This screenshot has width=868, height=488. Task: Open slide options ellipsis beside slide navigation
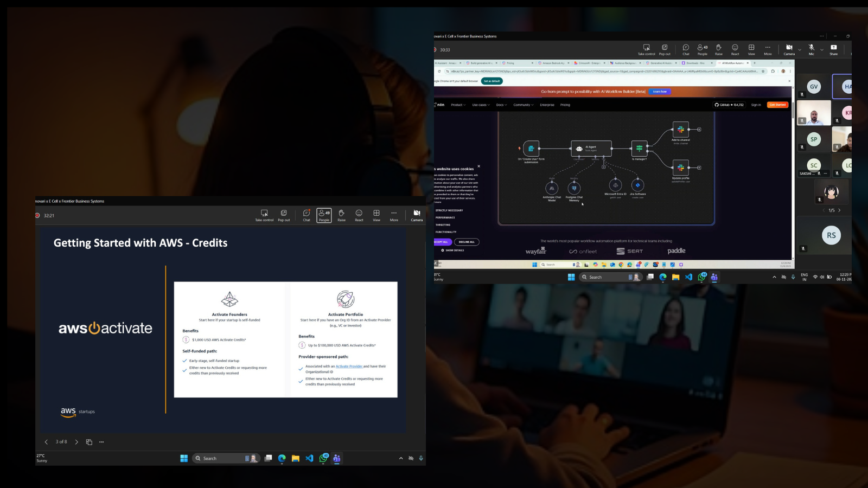101,442
